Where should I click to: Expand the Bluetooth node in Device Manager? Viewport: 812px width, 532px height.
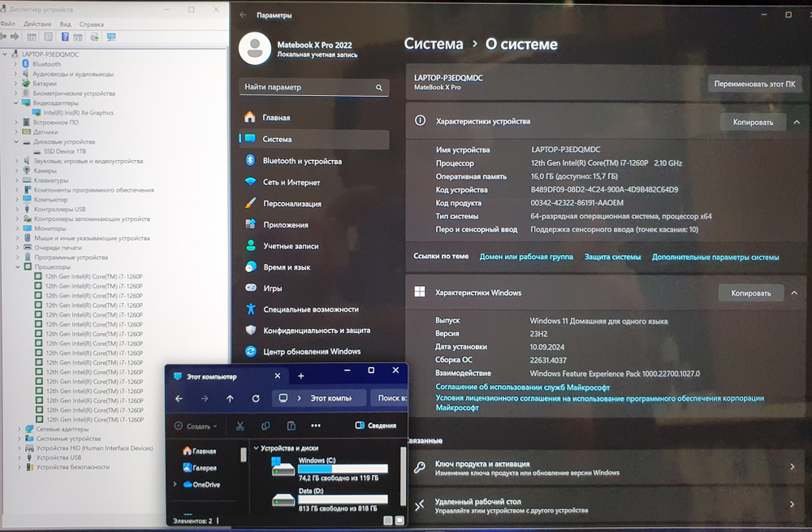(x=15, y=63)
